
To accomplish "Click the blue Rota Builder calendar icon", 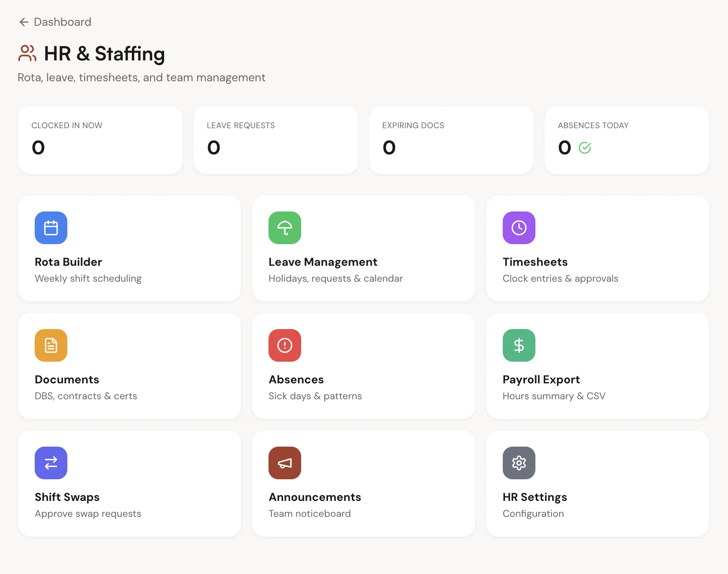I will (51, 228).
